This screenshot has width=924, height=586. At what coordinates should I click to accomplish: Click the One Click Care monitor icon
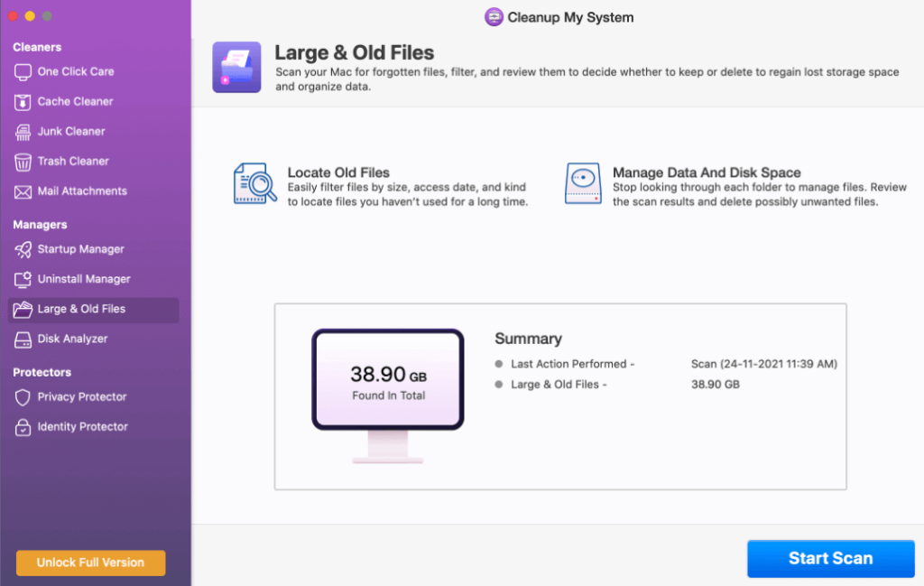23,72
